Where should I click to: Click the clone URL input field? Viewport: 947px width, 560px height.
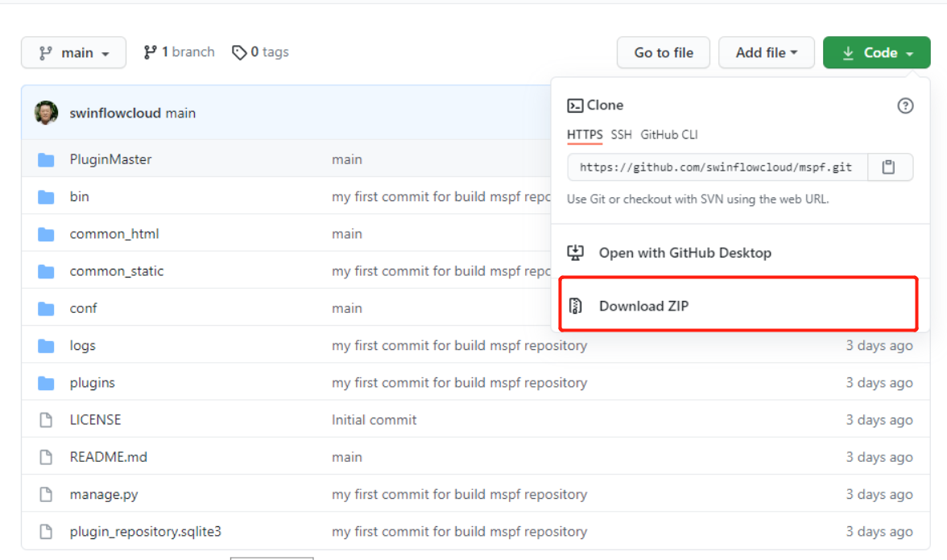point(717,167)
